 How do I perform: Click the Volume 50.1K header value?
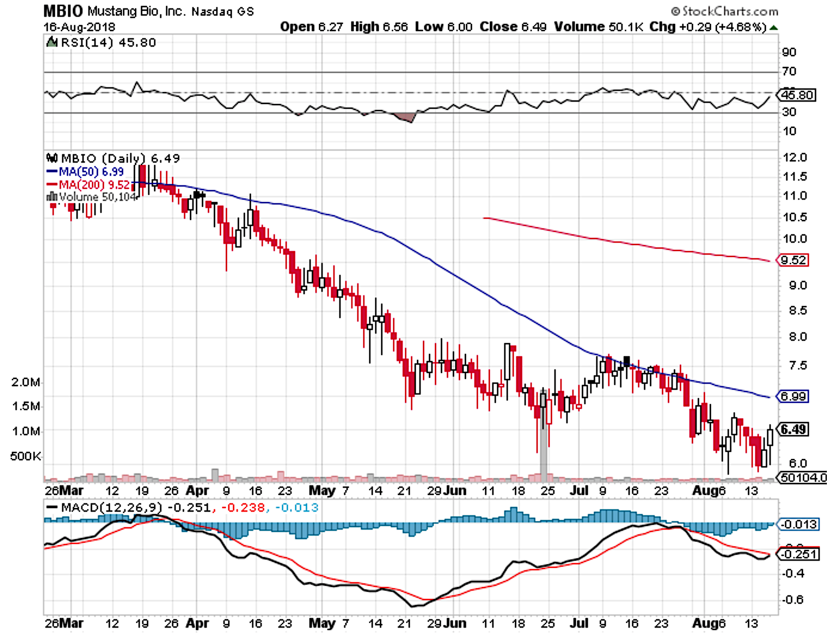point(598,27)
